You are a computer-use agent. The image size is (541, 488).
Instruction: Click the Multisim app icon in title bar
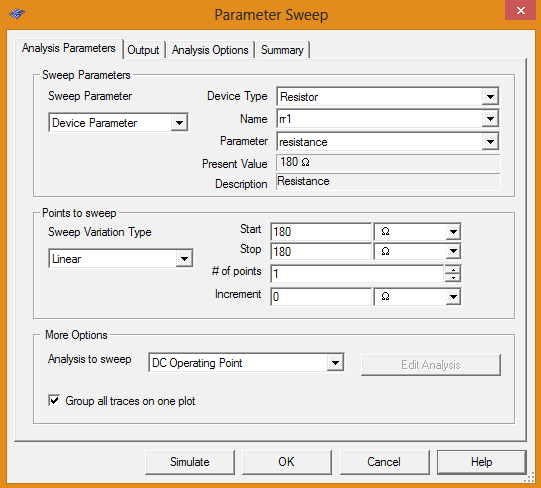click(17, 13)
